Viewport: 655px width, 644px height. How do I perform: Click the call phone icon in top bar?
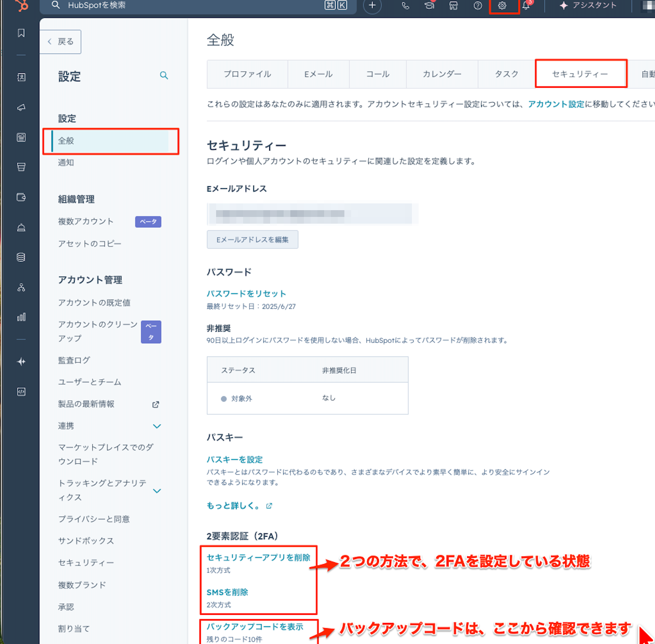405,5
